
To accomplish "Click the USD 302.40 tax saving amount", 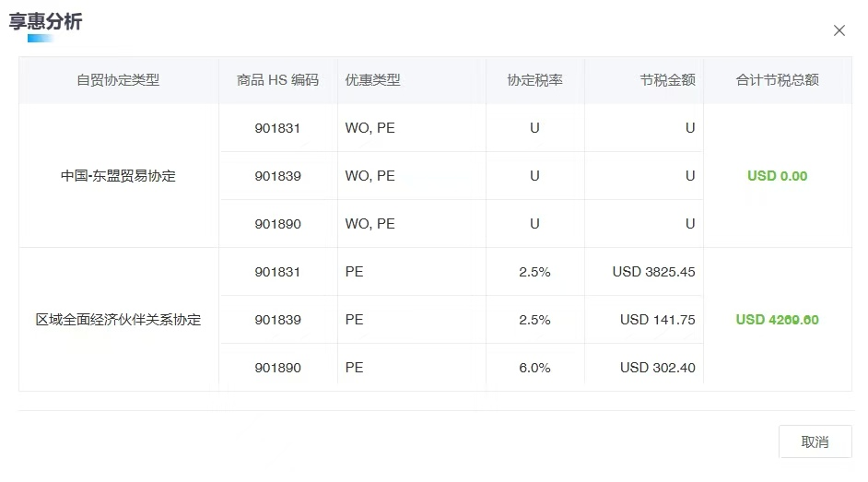I will (x=657, y=368).
